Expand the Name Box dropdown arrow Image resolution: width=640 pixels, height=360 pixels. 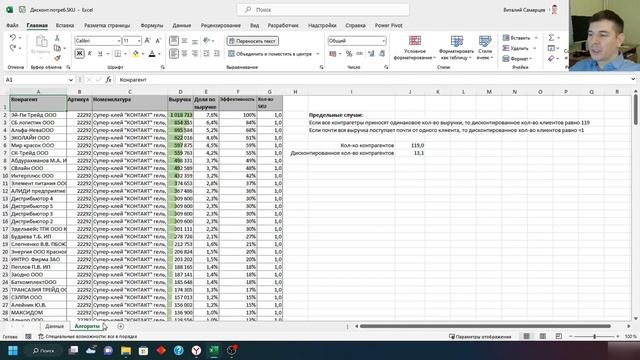[x=71, y=80]
